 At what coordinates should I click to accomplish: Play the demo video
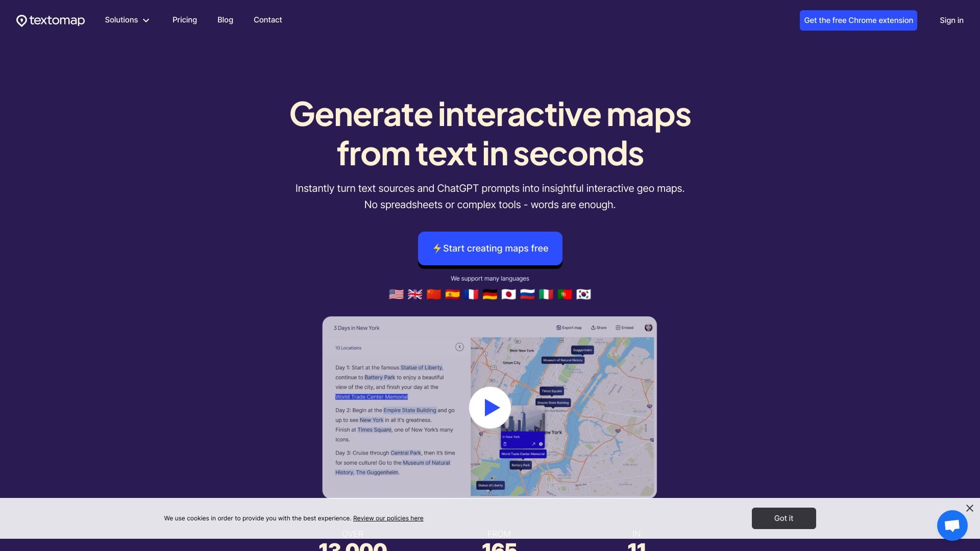coord(490,407)
